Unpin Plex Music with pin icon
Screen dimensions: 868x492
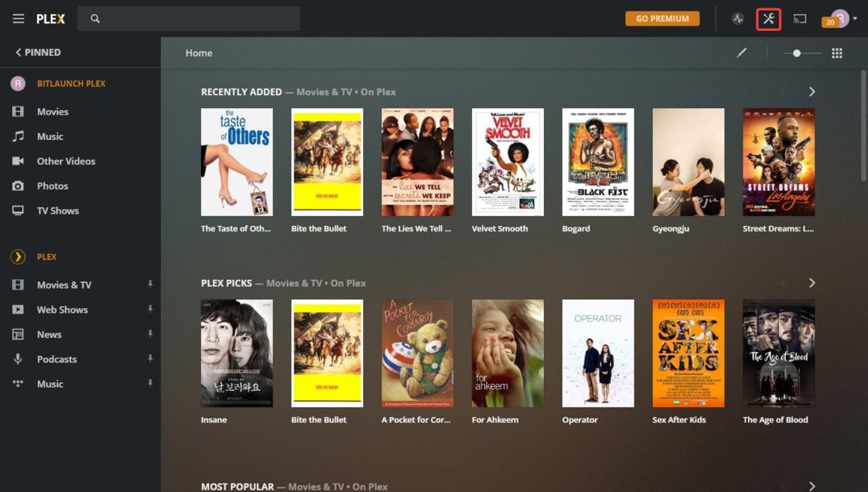coord(150,383)
